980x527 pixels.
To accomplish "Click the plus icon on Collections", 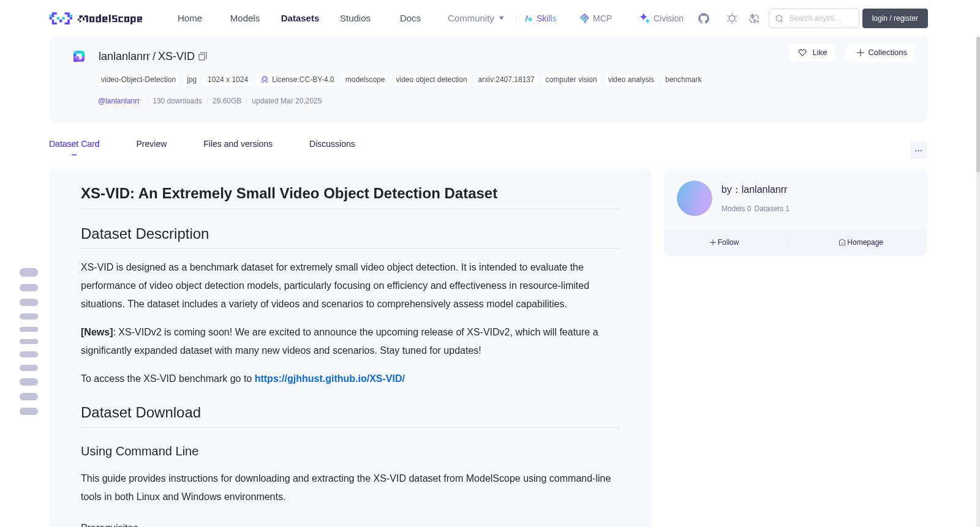I will [x=861, y=53].
